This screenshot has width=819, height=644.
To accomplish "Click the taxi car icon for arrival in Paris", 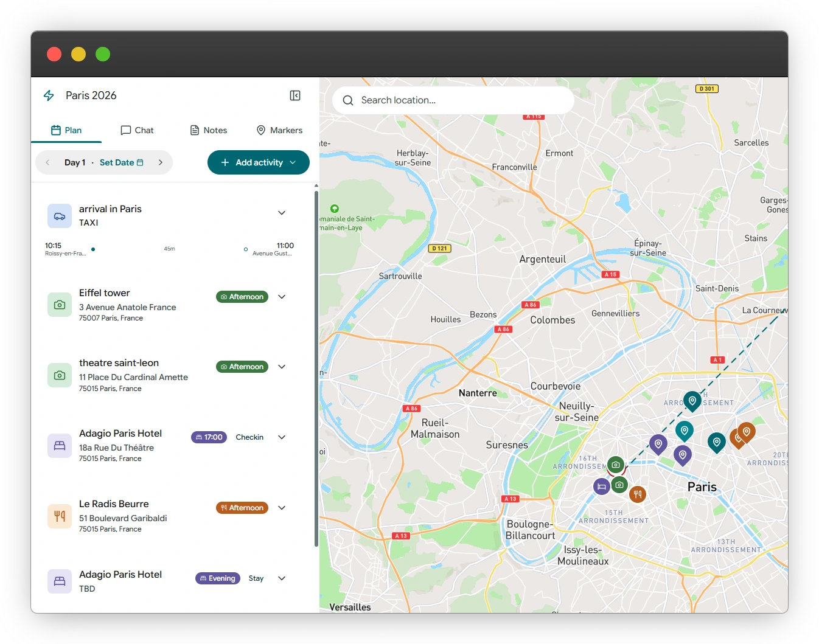I will point(60,216).
